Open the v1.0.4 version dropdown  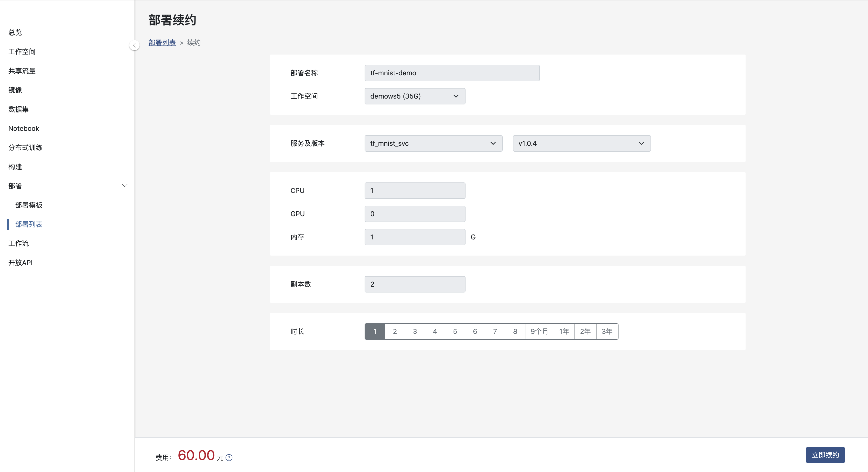point(581,143)
